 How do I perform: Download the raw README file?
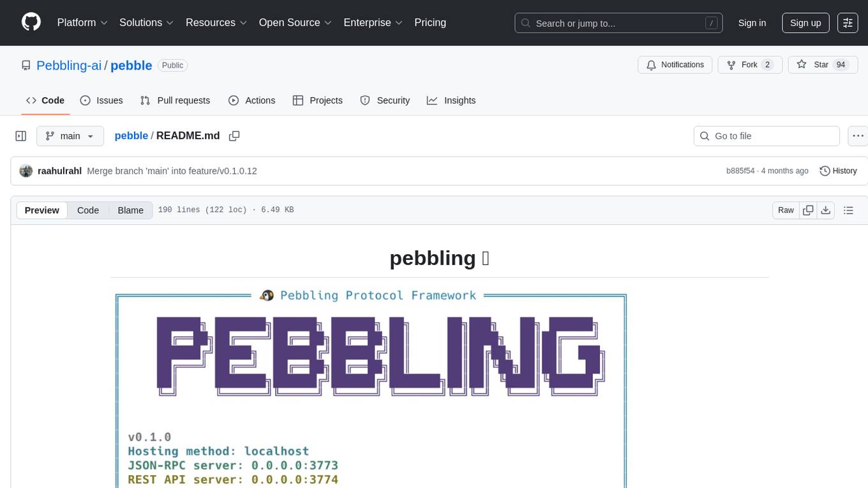tap(825, 210)
